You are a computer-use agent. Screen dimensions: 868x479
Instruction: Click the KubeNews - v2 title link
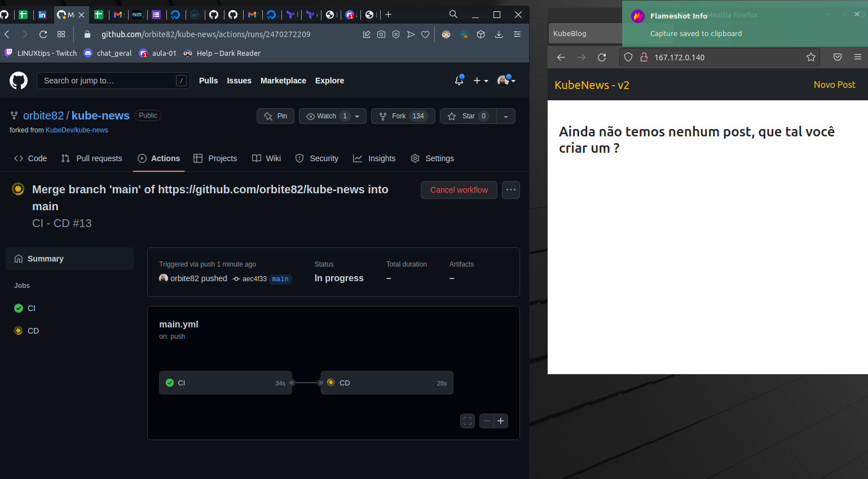(592, 85)
